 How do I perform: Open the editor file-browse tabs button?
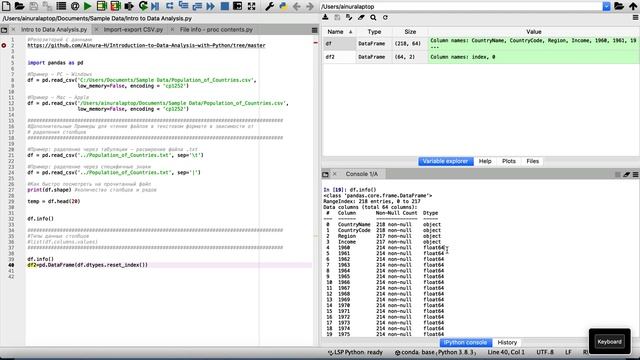coord(4,30)
